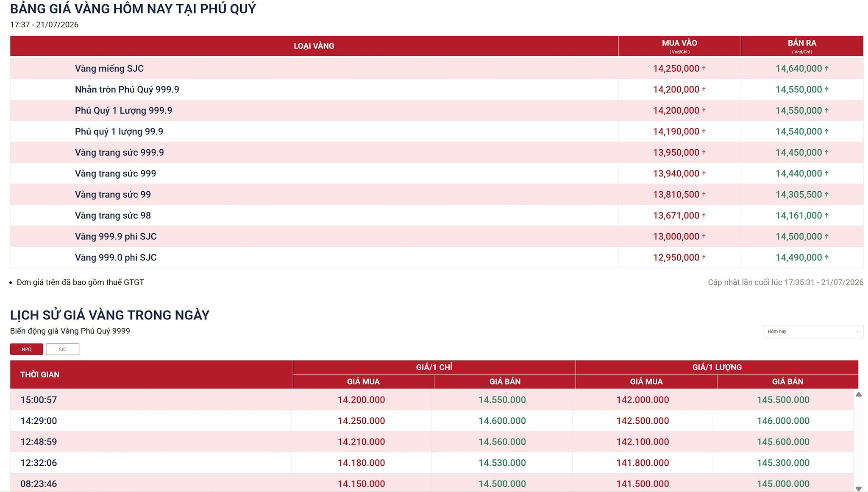868x492 pixels.
Task: Click the GIÁ/1 LƯỢNG header cell
Action: [x=717, y=367]
